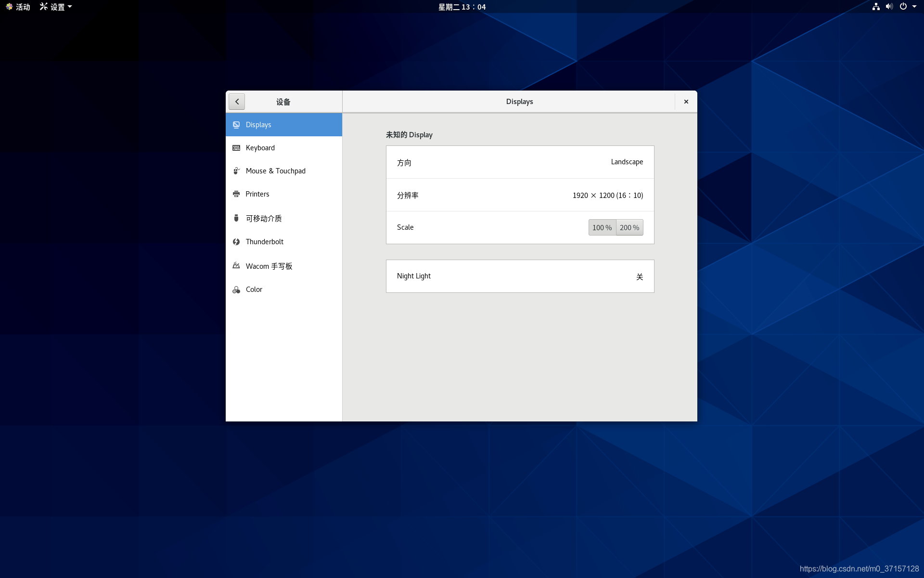Set display scale to 200 %

[x=629, y=227]
